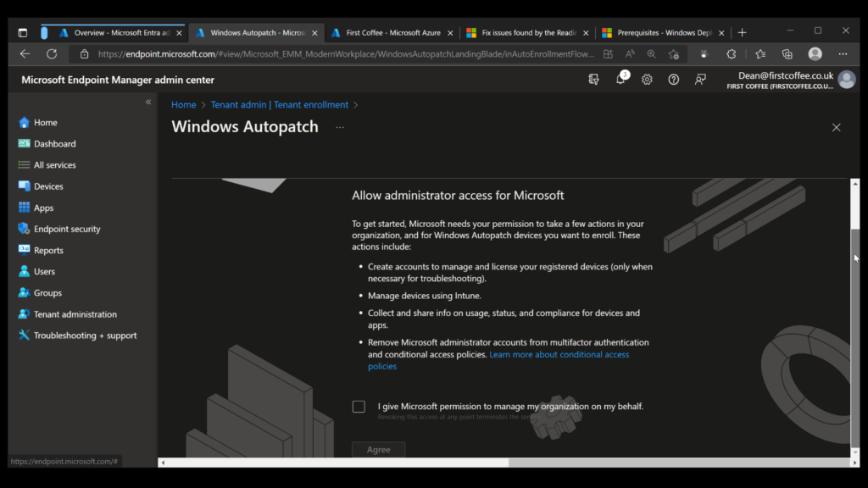Send feedback via the smiley feedback icon
This screenshot has height=488, width=868.
coord(700,79)
